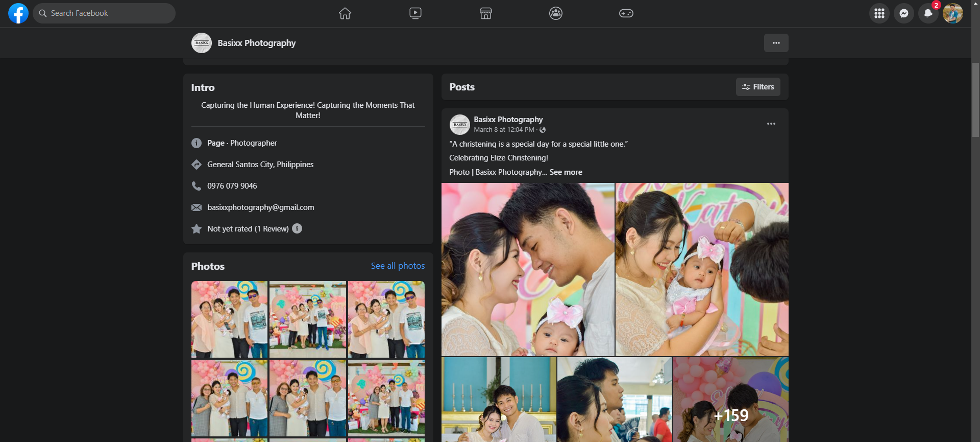The width and height of the screenshot is (980, 442).
Task: Open the posts Filters button
Action: coord(758,87)
